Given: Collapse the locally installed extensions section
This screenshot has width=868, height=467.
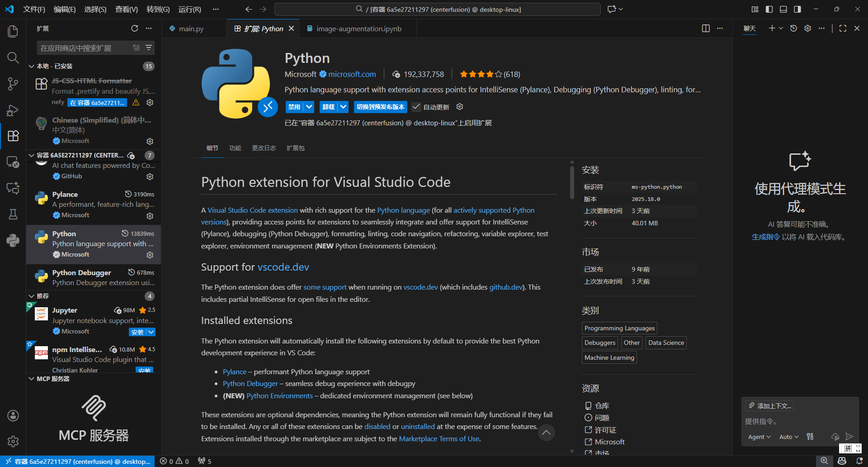Looking at the screenshot, I should (x=32, y=66).
